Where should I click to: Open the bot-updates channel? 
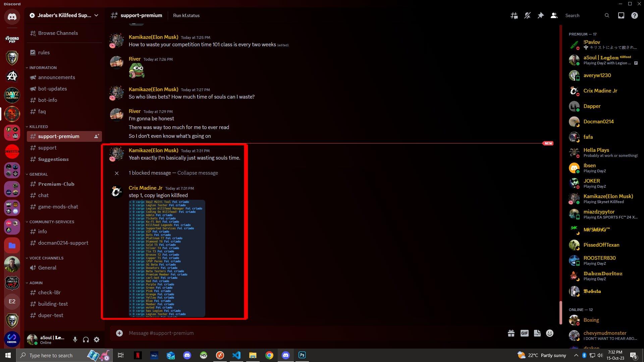(64, 89)
